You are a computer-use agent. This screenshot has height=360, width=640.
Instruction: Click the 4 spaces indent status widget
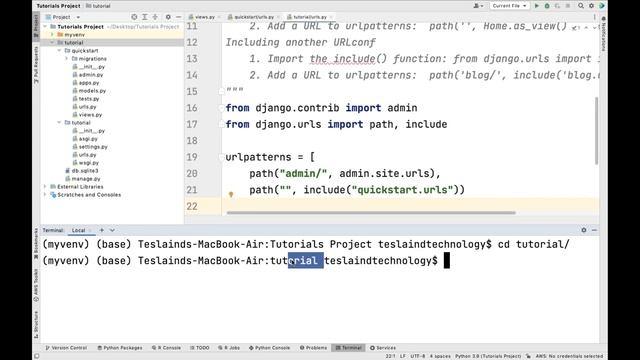[440, 356]
